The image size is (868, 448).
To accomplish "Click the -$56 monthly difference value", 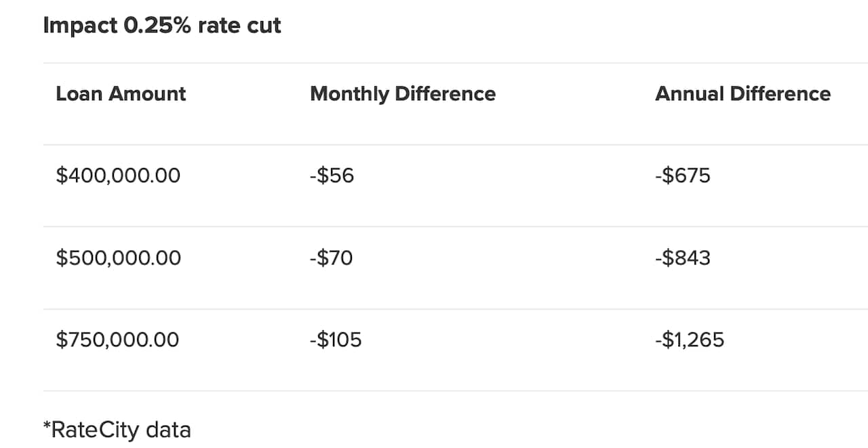I will pos(332,176).
